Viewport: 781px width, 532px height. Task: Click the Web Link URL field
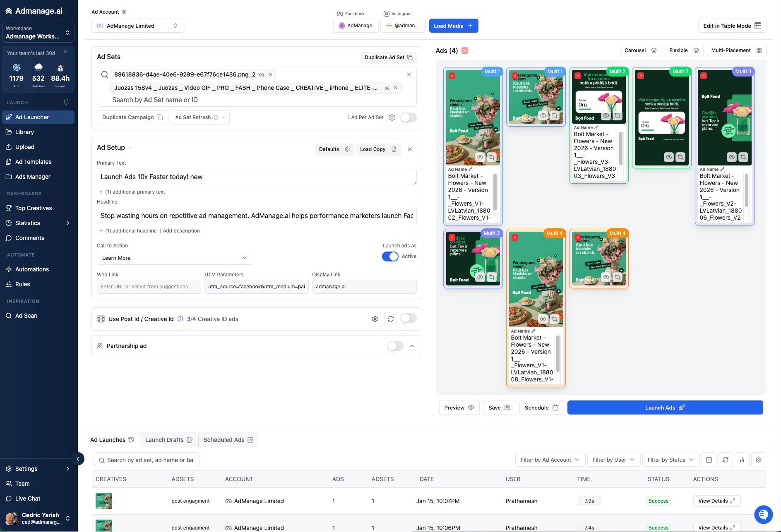149,287
